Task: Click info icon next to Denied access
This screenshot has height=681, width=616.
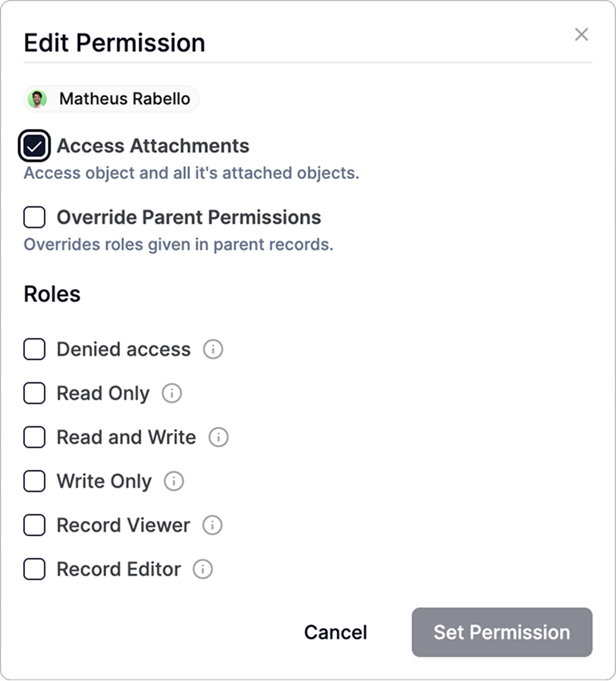Action: [213, 350]
